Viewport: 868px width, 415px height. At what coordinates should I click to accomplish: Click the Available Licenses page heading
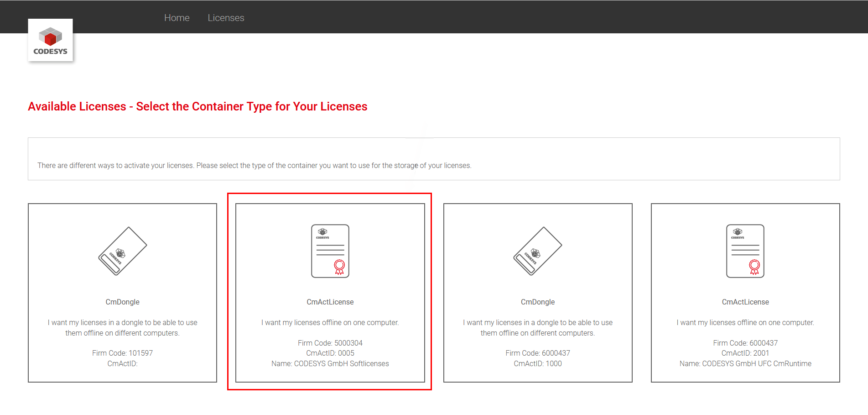click(197, 106)
